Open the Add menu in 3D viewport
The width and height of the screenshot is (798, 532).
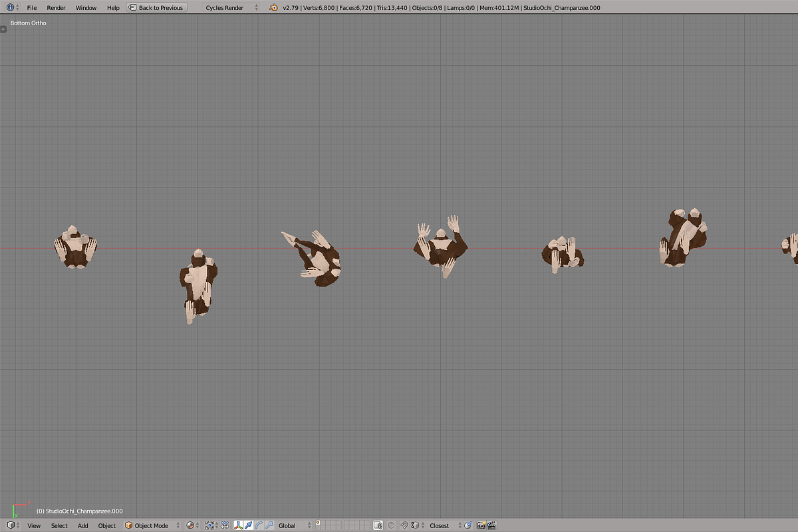82,525
